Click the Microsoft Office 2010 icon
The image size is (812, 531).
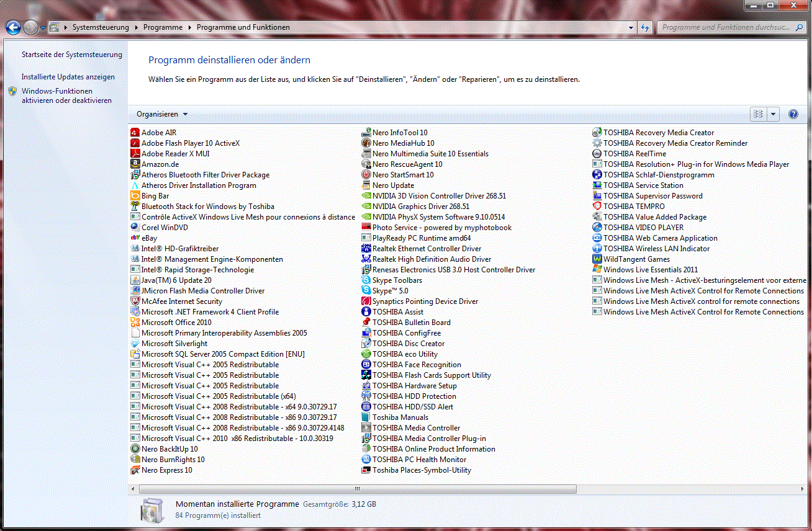135,323
